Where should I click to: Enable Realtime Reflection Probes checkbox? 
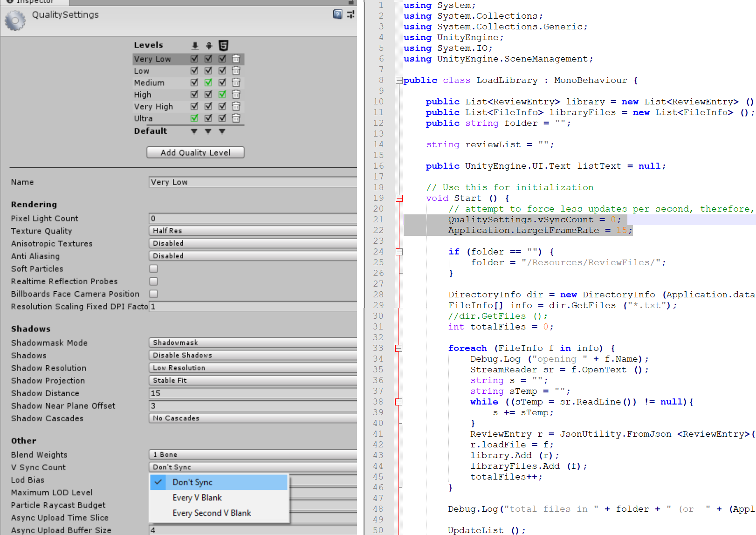pyautogui.click(x=153, y=281)
